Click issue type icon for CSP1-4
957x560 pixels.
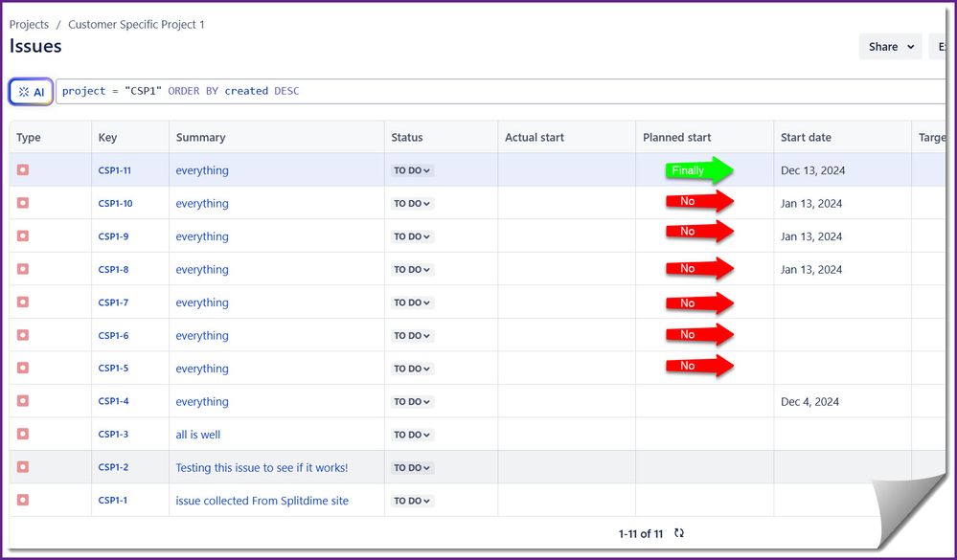[x=23, y=401]
